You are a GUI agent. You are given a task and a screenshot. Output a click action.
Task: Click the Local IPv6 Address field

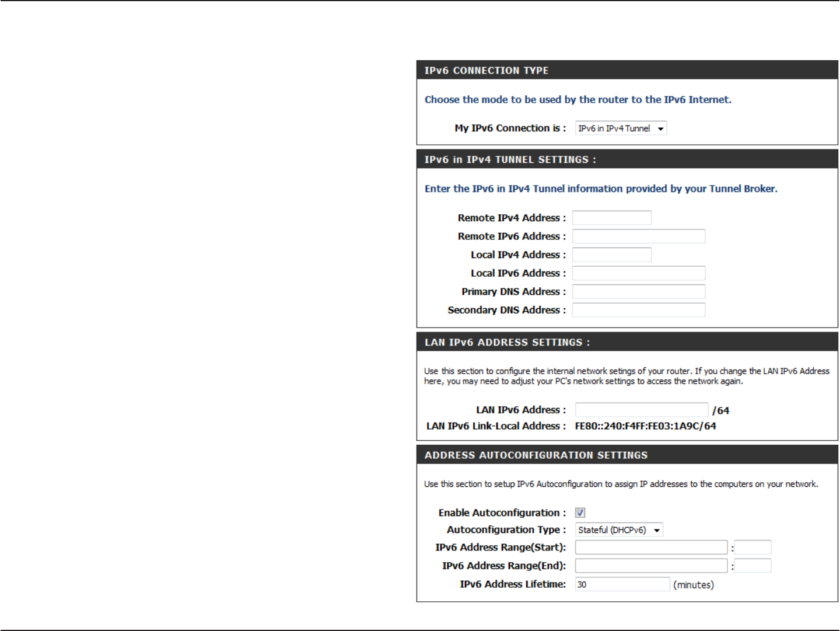tap(639, 273)
